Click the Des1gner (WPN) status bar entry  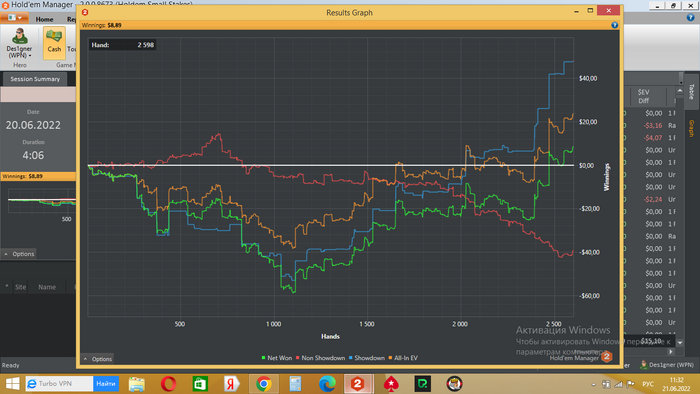pos(667,365)
